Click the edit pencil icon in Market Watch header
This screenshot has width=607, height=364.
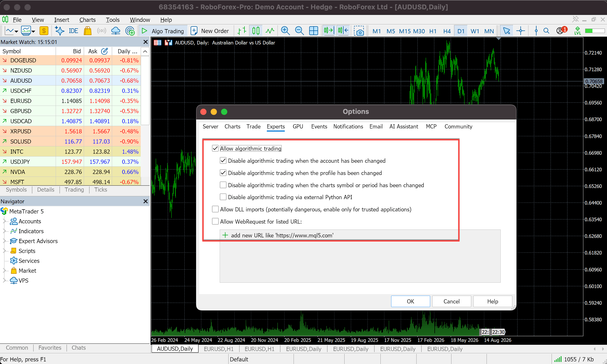point(105,51)
